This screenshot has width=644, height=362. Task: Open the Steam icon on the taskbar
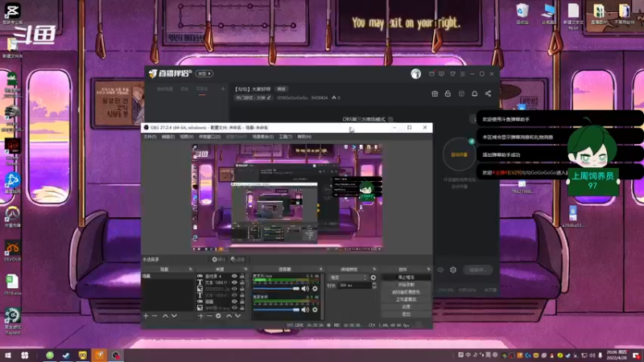click(x=66, y=355)
